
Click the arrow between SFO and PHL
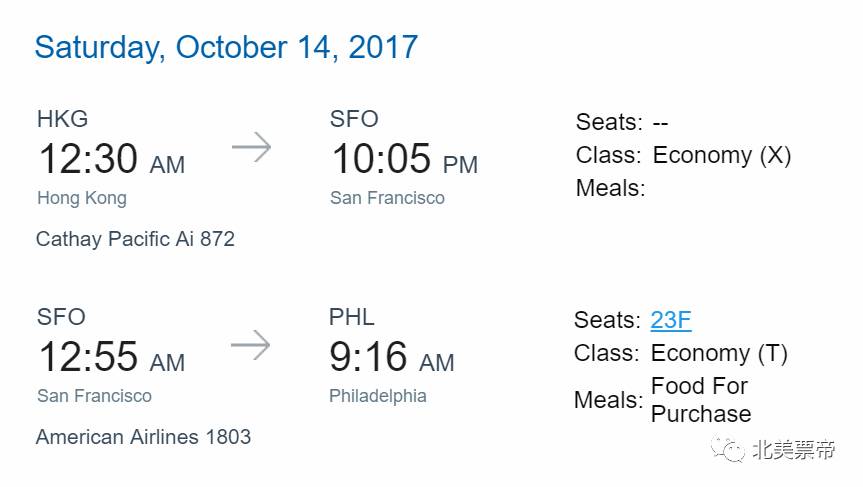[250, 346]
